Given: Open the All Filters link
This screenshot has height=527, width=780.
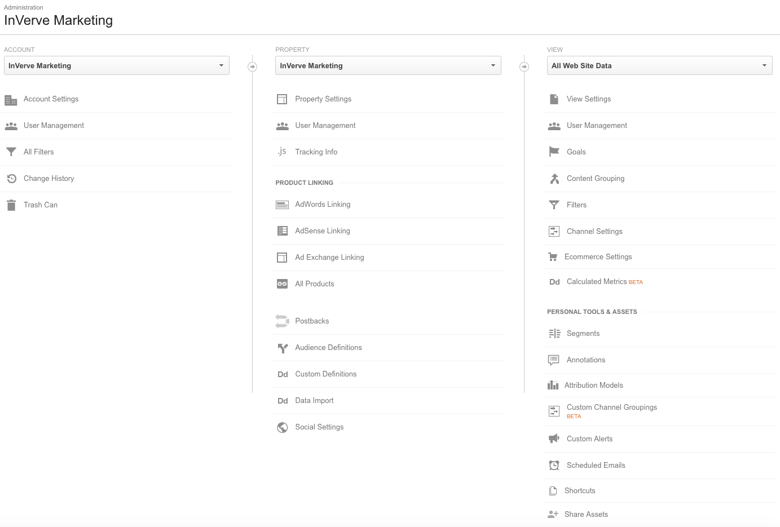Looking at the screenshot, I should [38, 152].
